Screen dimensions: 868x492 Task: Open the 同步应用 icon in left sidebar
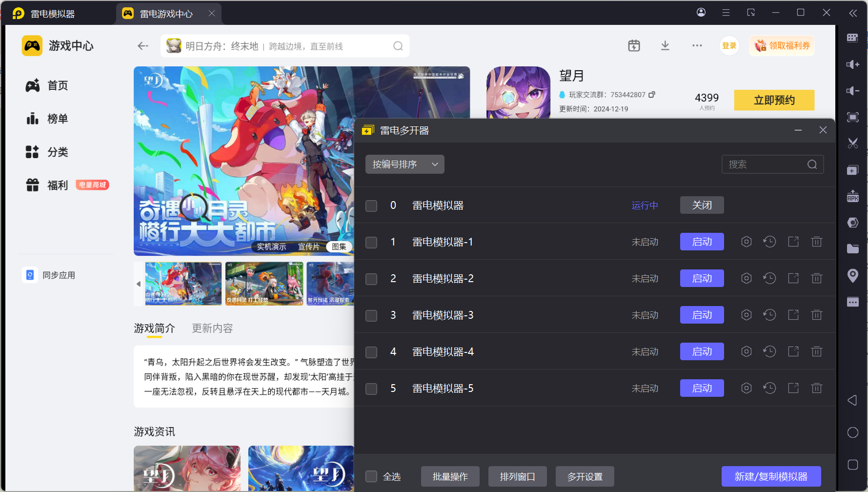pos(30,275)
